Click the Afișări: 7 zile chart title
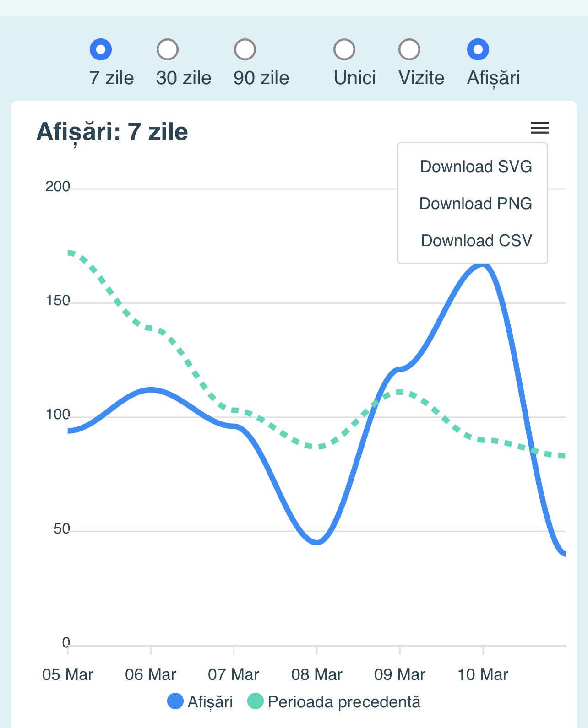588x728 pixels. [x=112, y=132]
